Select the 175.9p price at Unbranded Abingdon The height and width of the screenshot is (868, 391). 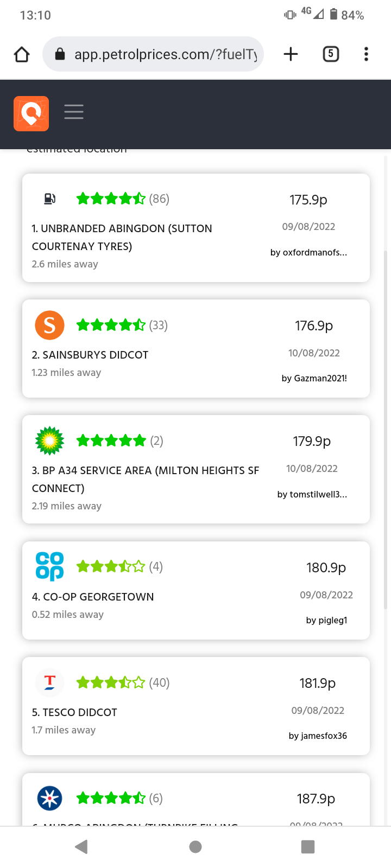click(308, 200)
